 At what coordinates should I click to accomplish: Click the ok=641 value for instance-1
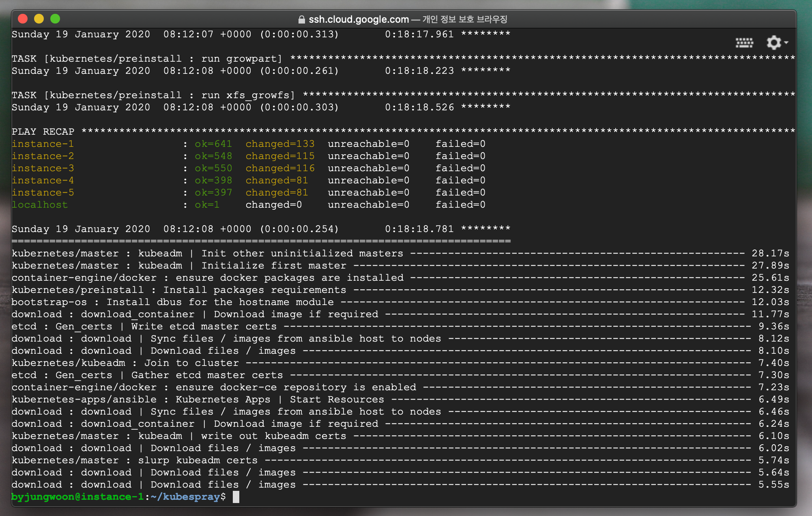[213, 144]
